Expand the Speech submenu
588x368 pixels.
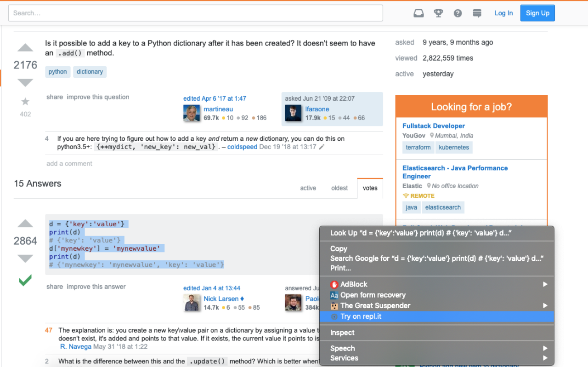pyautogui.click(x=342, y=348)
